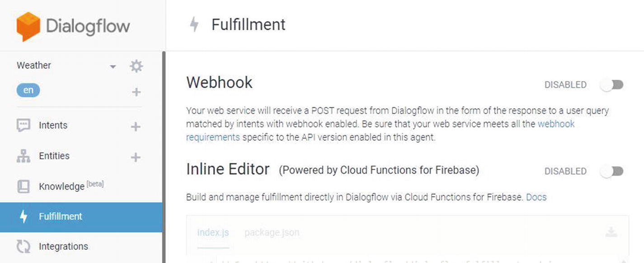
Task: Open Fulfillment in the sidebar
Action: coord(81,217)
